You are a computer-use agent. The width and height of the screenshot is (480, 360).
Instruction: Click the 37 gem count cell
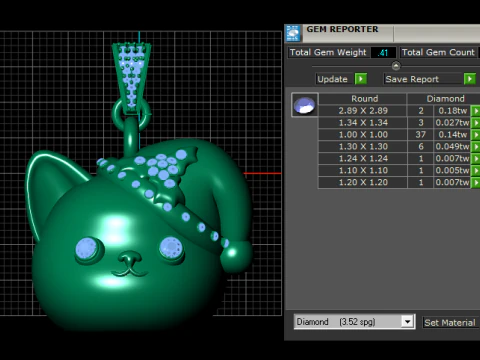421,135
